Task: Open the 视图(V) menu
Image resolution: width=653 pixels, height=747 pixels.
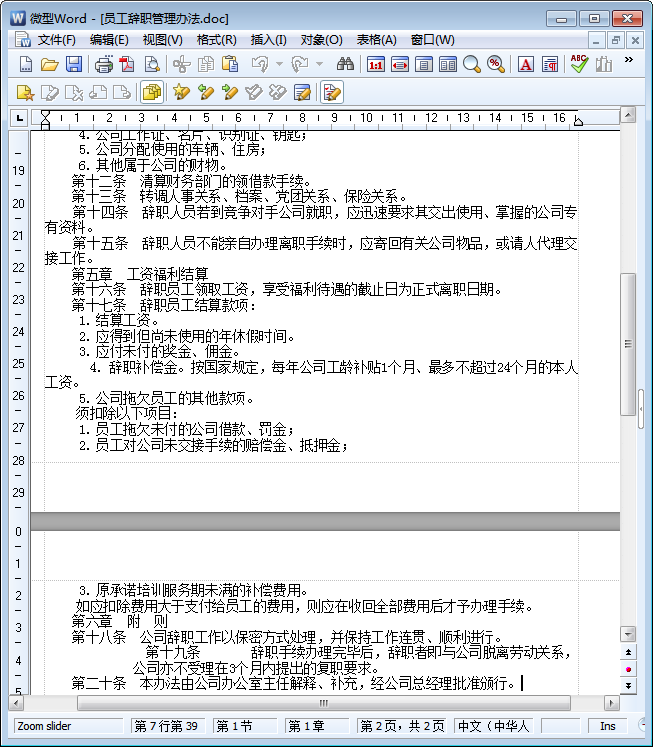Action: point(162,40)
